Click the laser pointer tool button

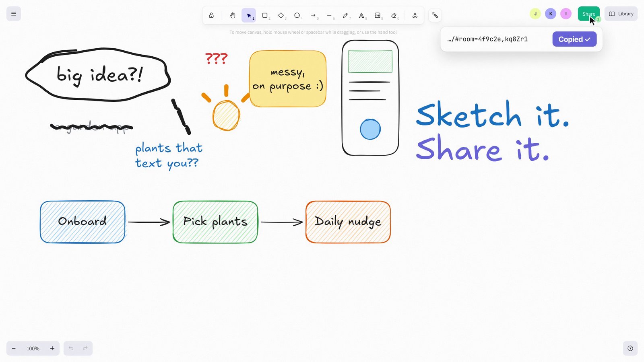435,15
